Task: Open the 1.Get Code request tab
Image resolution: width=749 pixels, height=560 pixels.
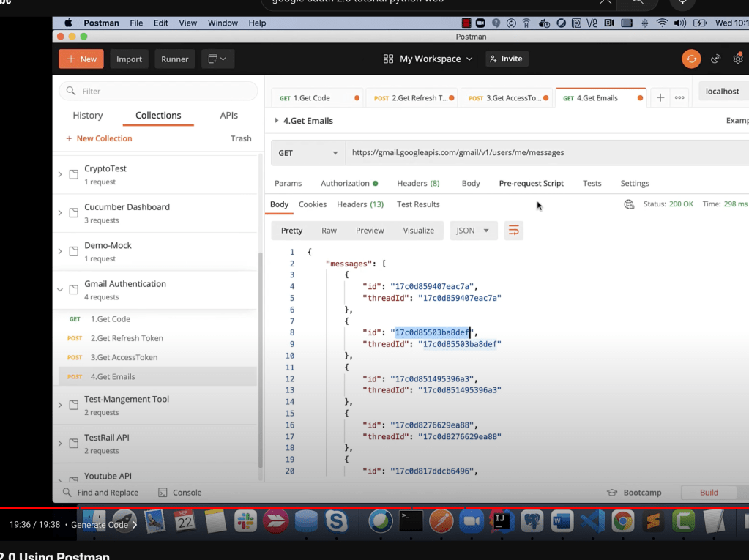Action: [x=317, y=98]
